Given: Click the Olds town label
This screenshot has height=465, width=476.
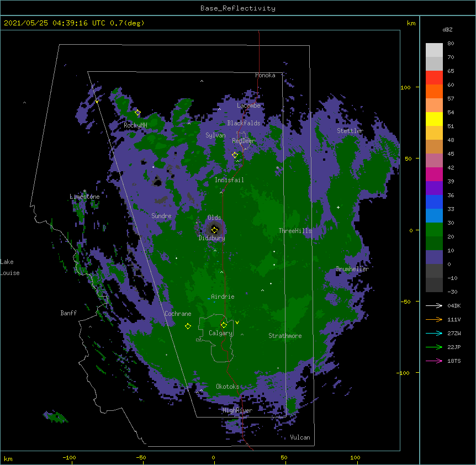Looking at the screenshot, I should coord(214,218).
